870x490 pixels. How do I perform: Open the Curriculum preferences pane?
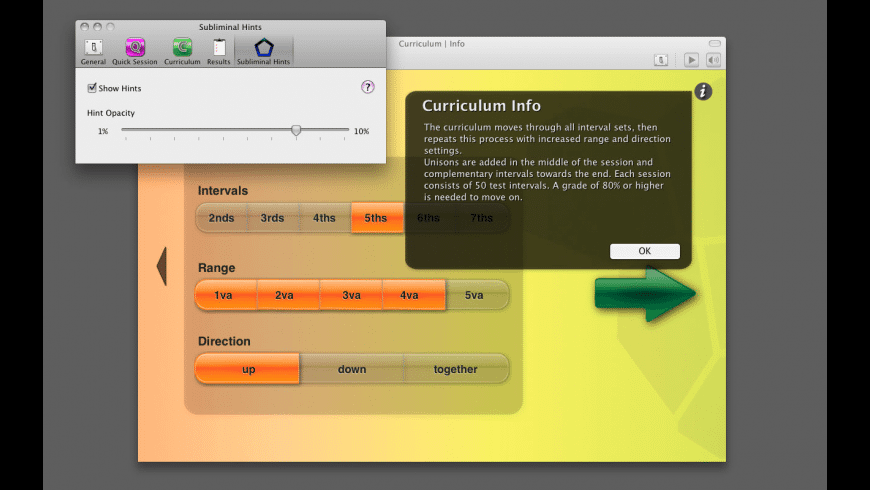click(x=182, y=48)
